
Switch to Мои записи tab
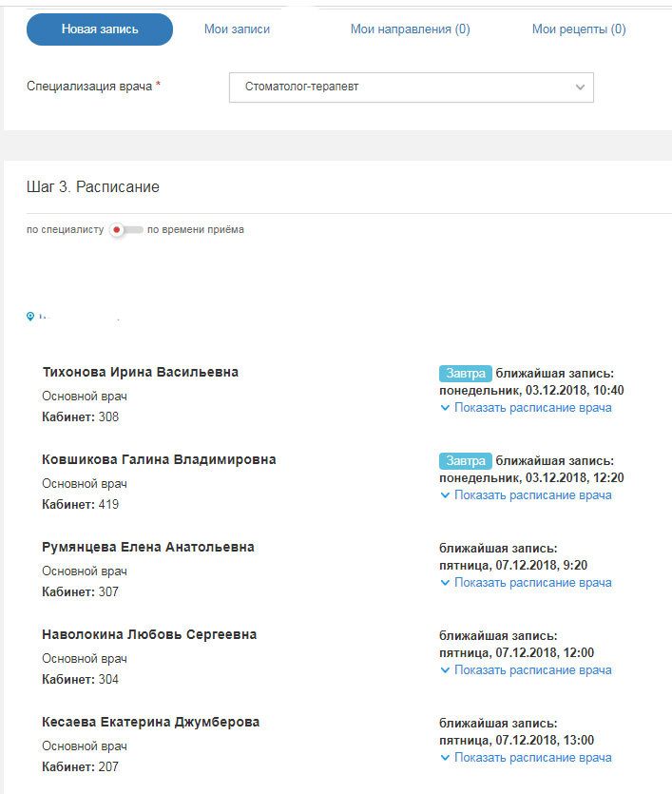coord(237,29)
